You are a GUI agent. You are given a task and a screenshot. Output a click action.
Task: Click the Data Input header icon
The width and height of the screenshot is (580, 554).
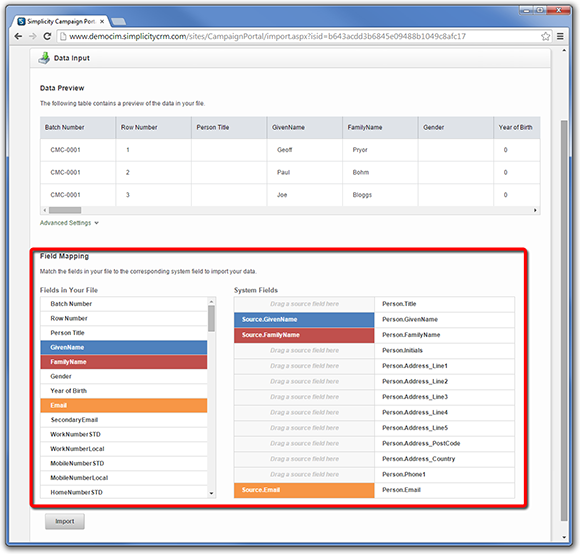click(x=44, y=58)
